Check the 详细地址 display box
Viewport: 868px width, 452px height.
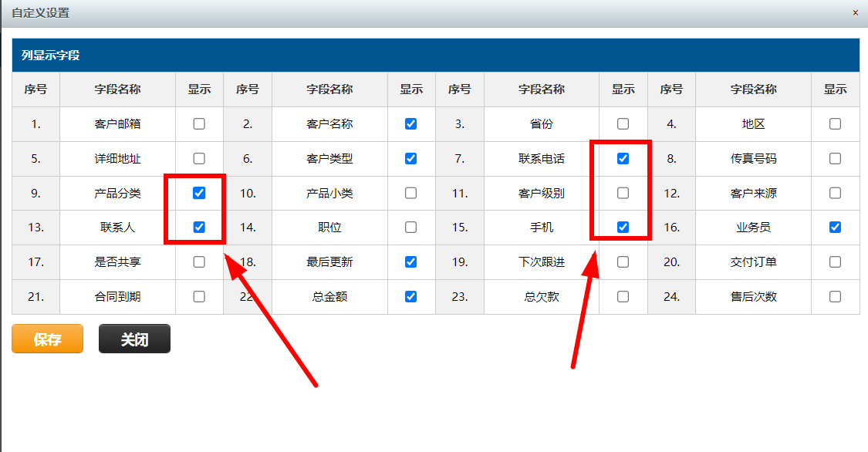point(199,159)
